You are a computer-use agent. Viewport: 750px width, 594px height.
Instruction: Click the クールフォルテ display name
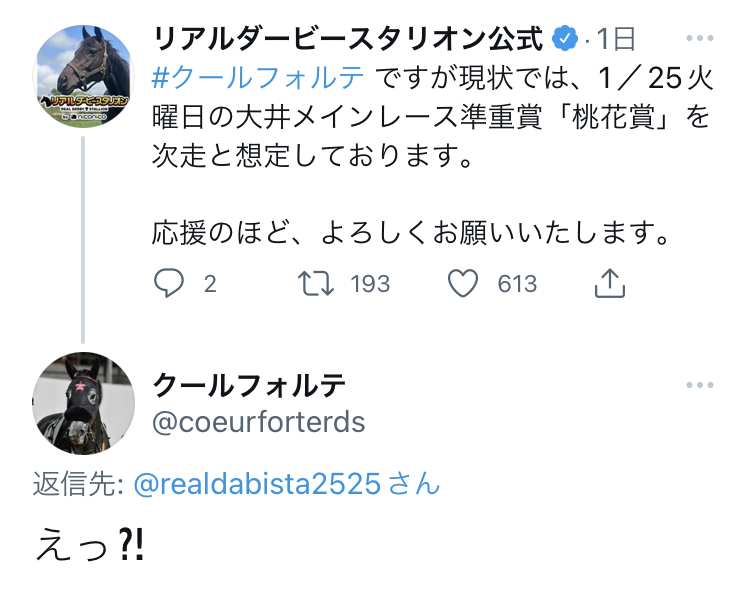249,385
